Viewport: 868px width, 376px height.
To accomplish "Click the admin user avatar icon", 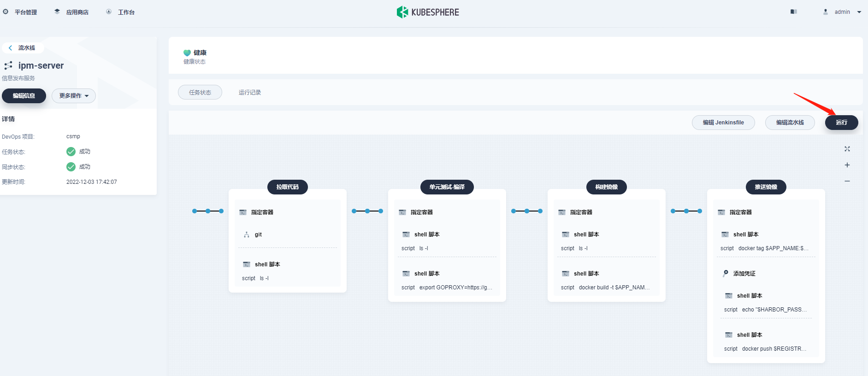I will [x=826, y=12].
